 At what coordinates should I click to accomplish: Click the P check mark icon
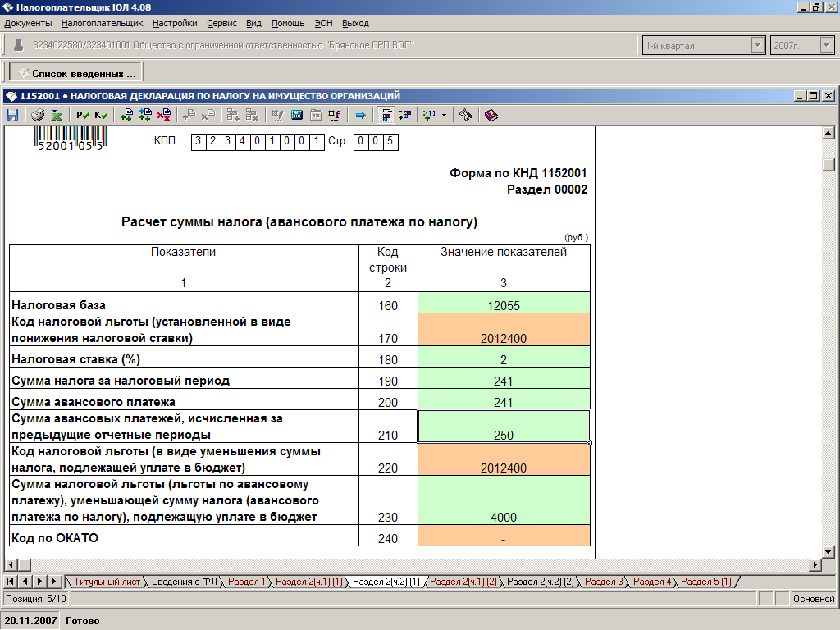(x=82, y=115)
